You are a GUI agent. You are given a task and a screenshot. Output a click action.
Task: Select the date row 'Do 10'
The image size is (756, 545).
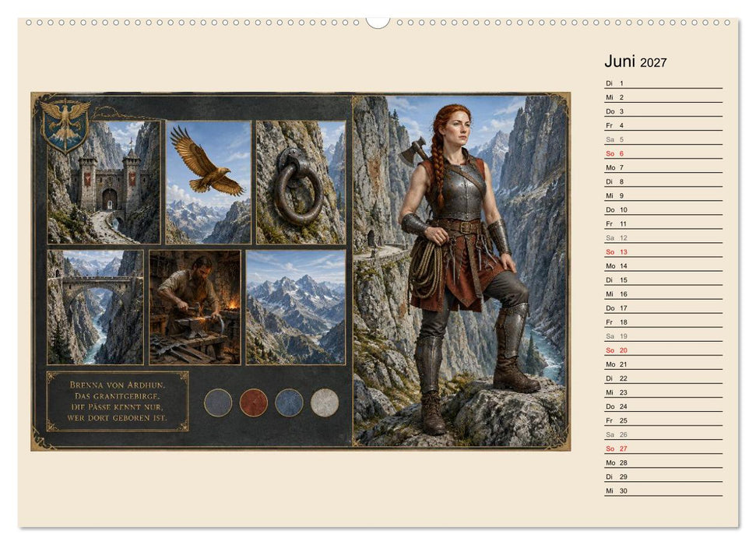[663, 209]
